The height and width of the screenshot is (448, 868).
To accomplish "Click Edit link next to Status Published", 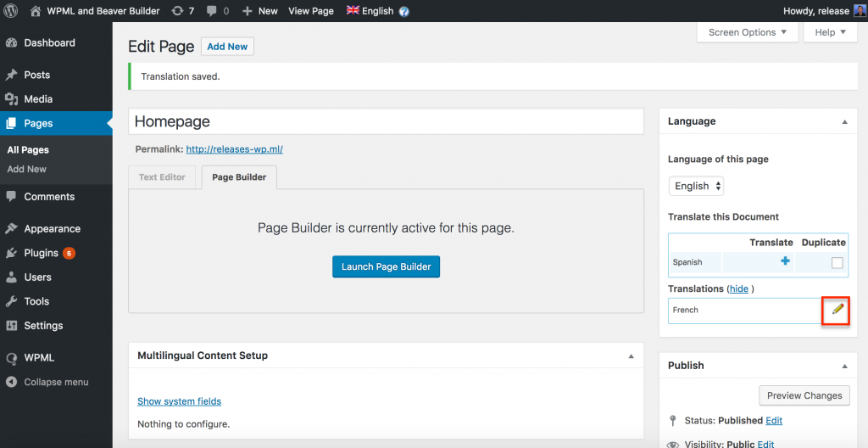I will pyautogui.click(x=774, y=421).
